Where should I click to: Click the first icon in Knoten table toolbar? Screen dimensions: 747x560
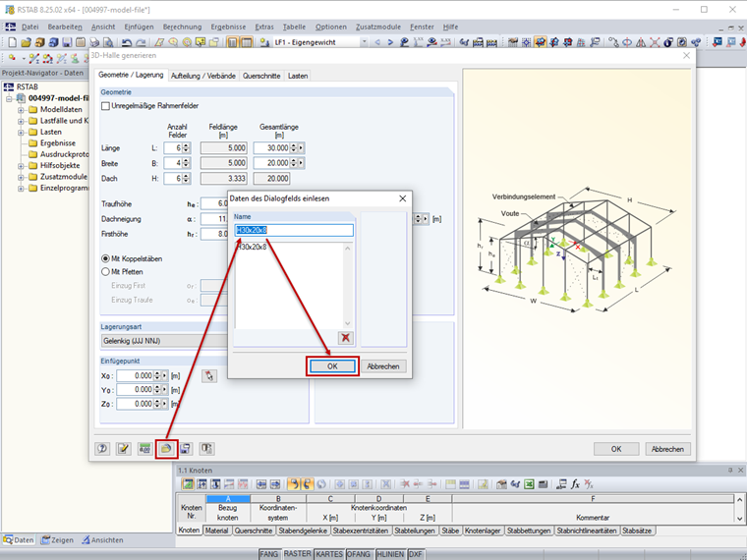(188, 484)
